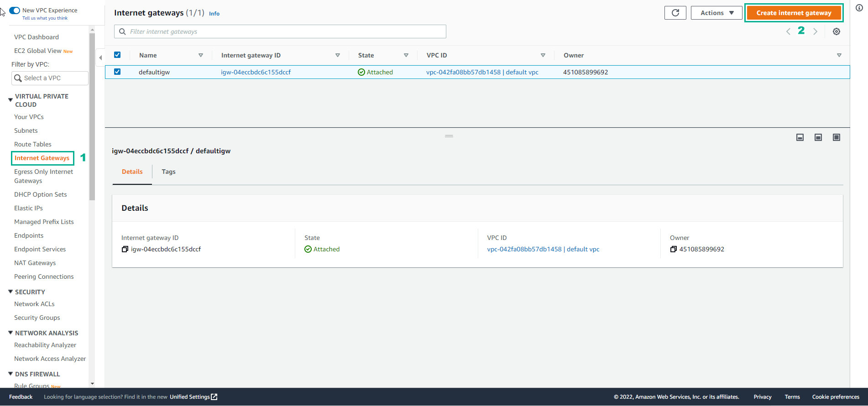Screen dimensions: 868x406
Task: Open the Actions dropdown menu
Action: coord(717,13)
